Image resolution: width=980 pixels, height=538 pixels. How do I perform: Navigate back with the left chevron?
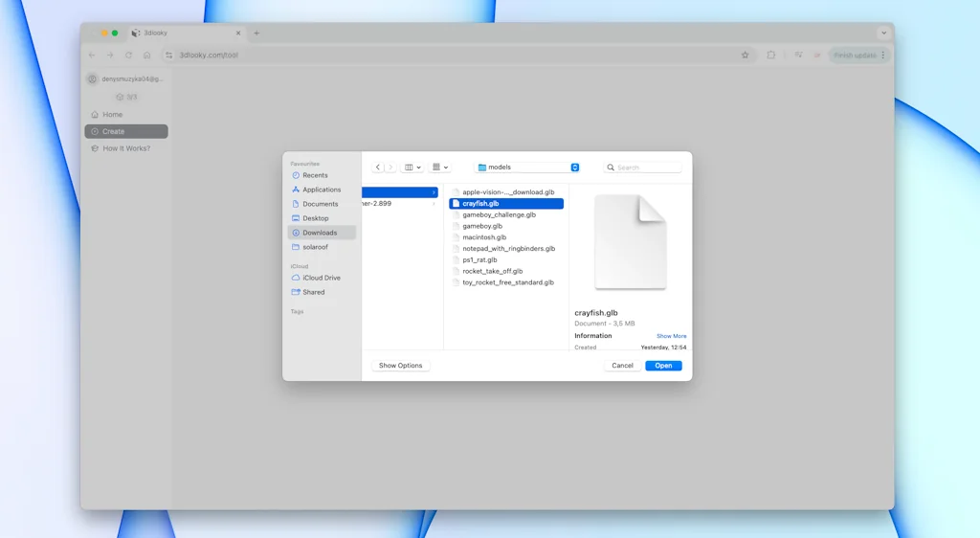(x=378, y=168)
